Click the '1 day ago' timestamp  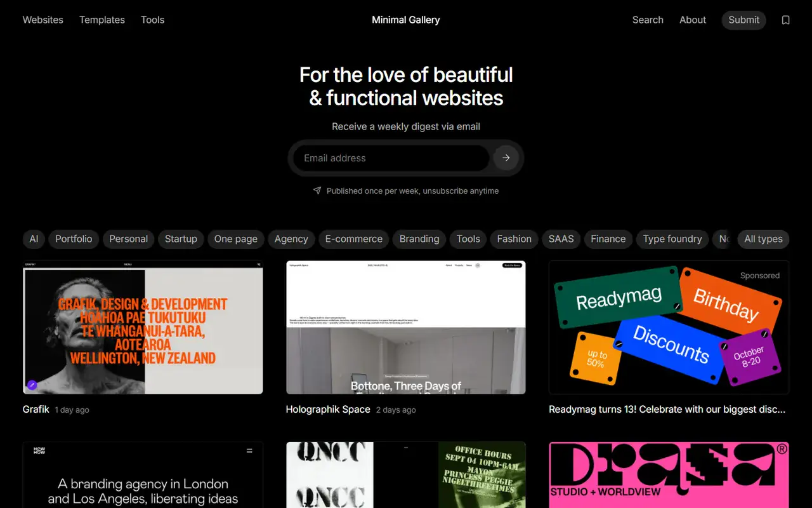[x=72, y=410]
